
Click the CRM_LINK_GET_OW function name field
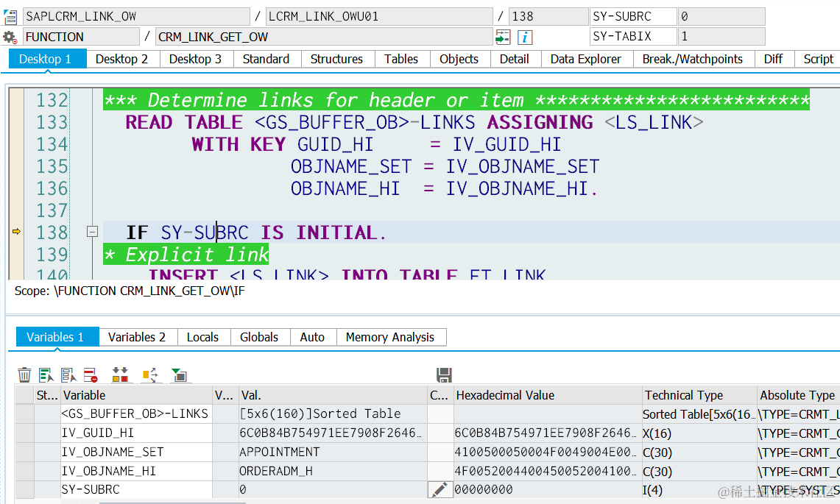coord(324,37)
